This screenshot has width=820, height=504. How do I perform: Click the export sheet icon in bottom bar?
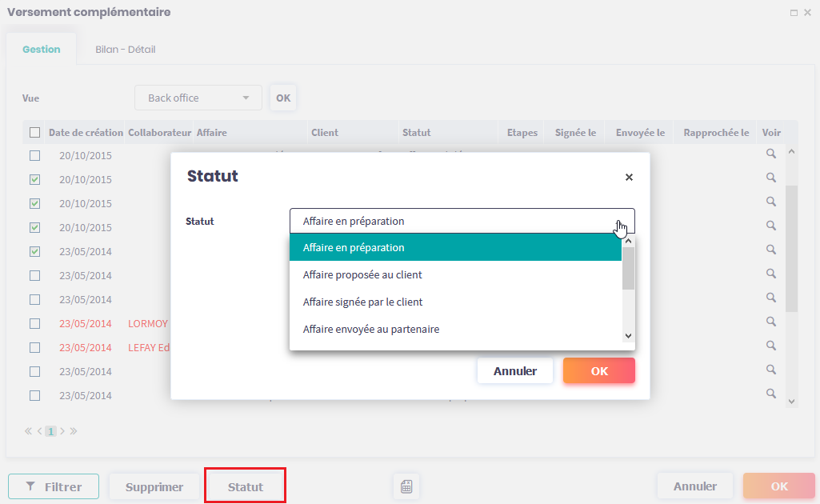(x=406, y=486)
